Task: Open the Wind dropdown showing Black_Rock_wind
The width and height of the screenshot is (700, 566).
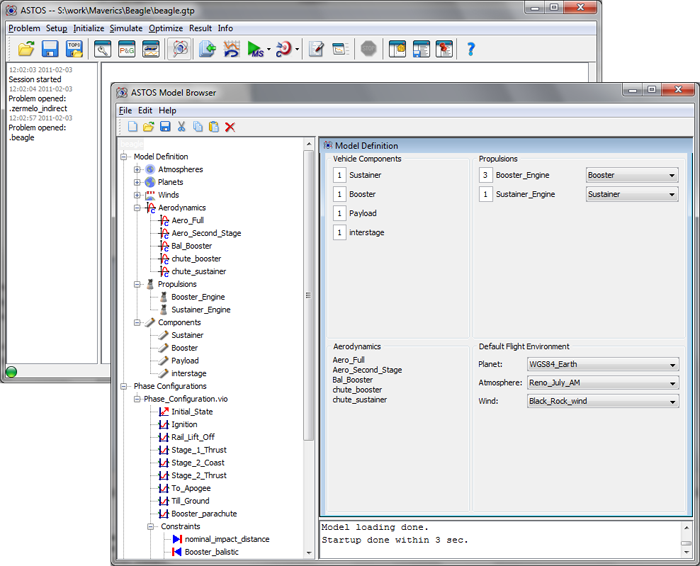Action: tap(603, 401)
